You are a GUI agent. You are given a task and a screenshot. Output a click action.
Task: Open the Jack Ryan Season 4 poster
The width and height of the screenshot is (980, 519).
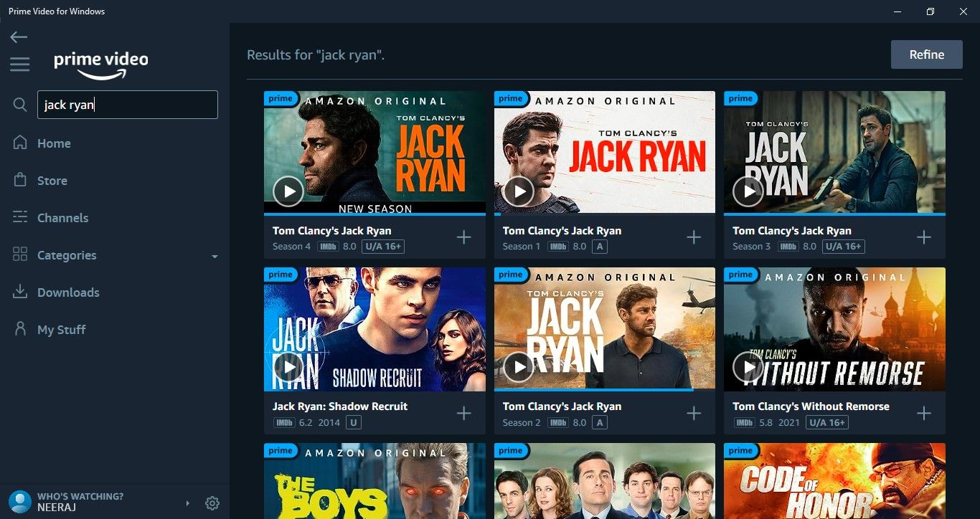(x=374, y=153)
